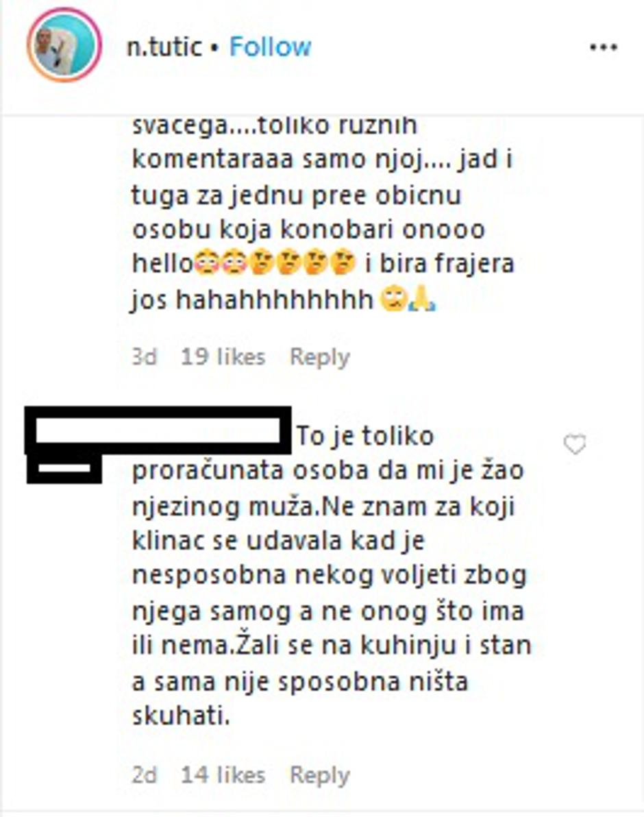Reply to the comment with 14 likes
This screenshot has width=644, height=817.
[320, 776]
